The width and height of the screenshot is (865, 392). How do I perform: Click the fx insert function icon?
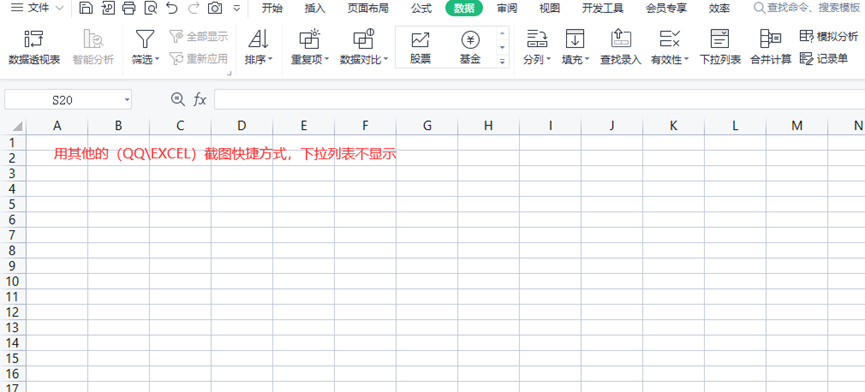pos(200,100)
